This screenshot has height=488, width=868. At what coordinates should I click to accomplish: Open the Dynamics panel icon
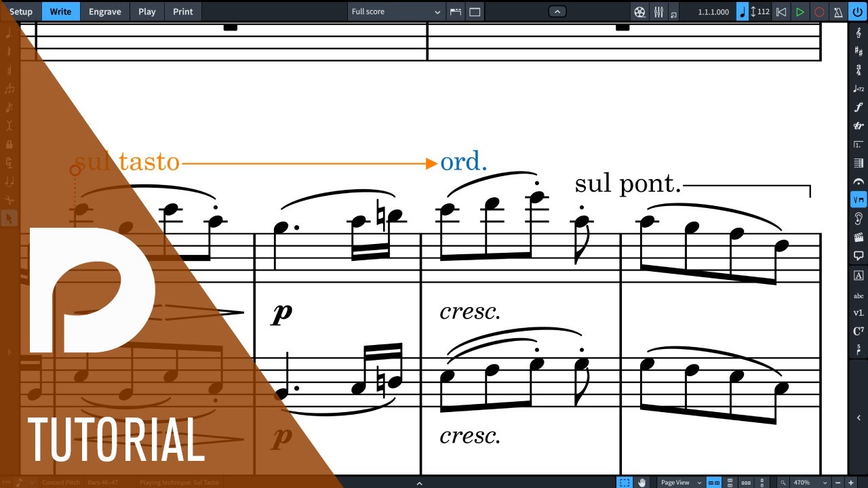(859, 107)
